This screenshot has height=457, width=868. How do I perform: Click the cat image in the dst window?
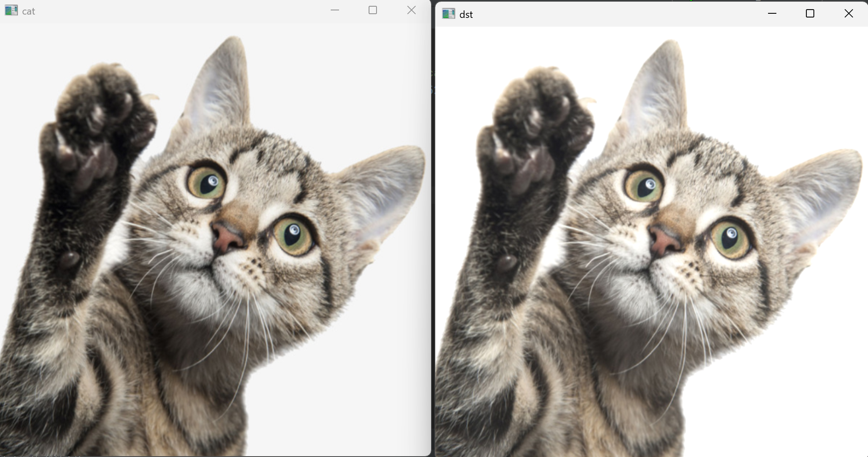(x=652, y=242)
